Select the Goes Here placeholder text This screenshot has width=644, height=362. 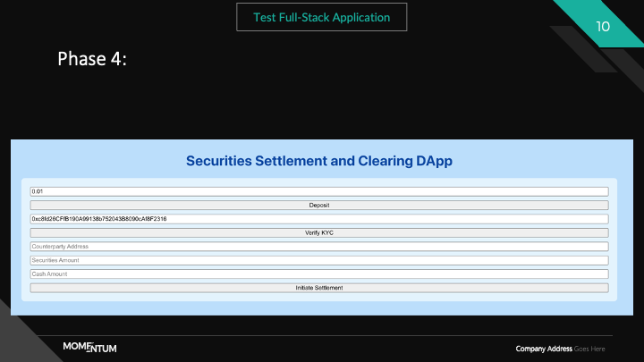tap(590, 348)
